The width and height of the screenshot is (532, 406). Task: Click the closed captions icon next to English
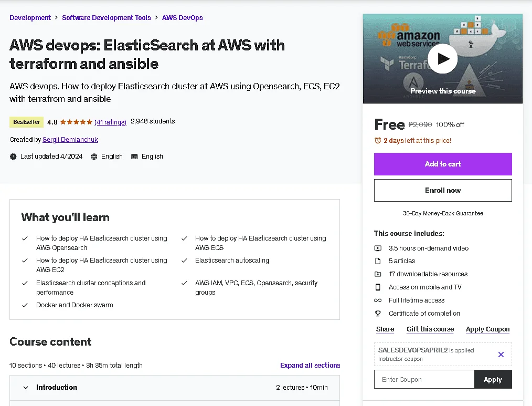134,157
